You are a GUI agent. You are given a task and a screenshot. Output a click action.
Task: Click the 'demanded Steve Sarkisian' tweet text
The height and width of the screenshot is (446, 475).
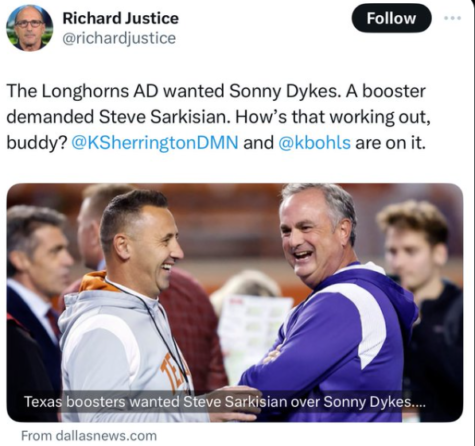(116, 117)
